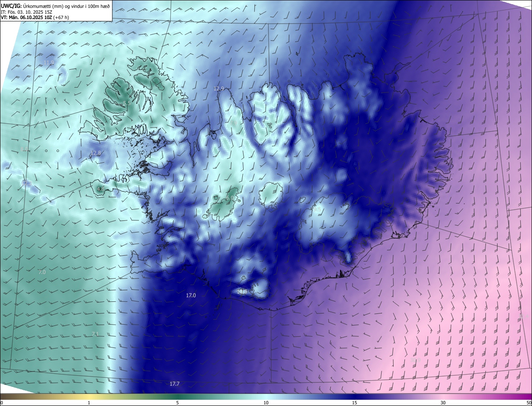
Task: Click the 17.0 value label off the south coast
Action: (191, 296)
